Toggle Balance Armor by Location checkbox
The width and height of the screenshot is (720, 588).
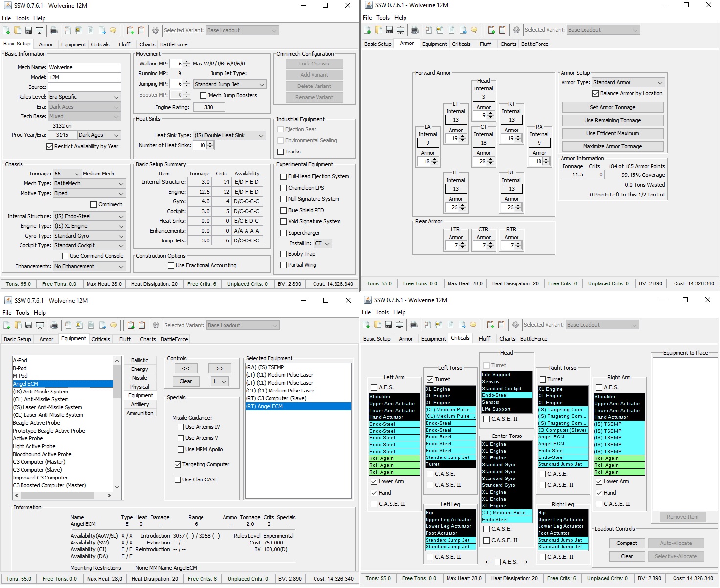point(595,93)
